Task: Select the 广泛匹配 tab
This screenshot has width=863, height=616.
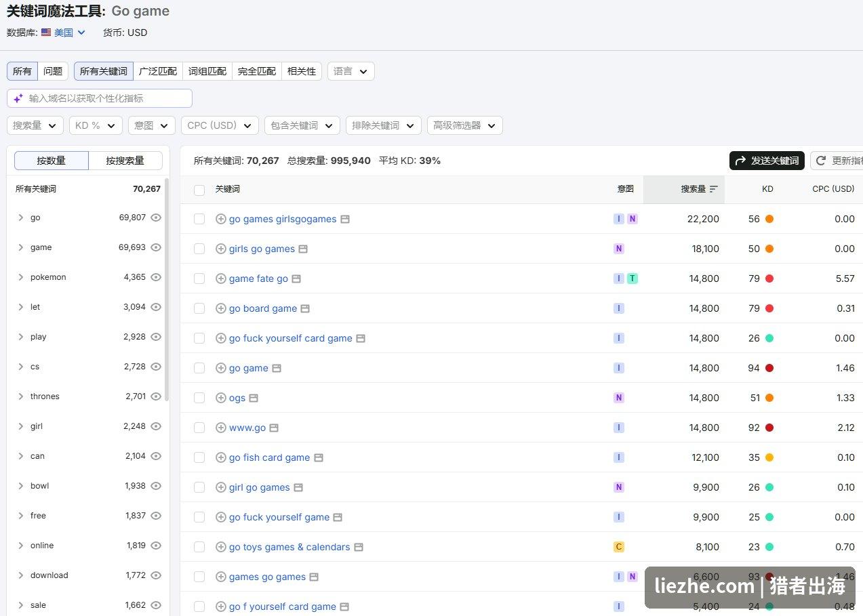Action: (158, 71)
